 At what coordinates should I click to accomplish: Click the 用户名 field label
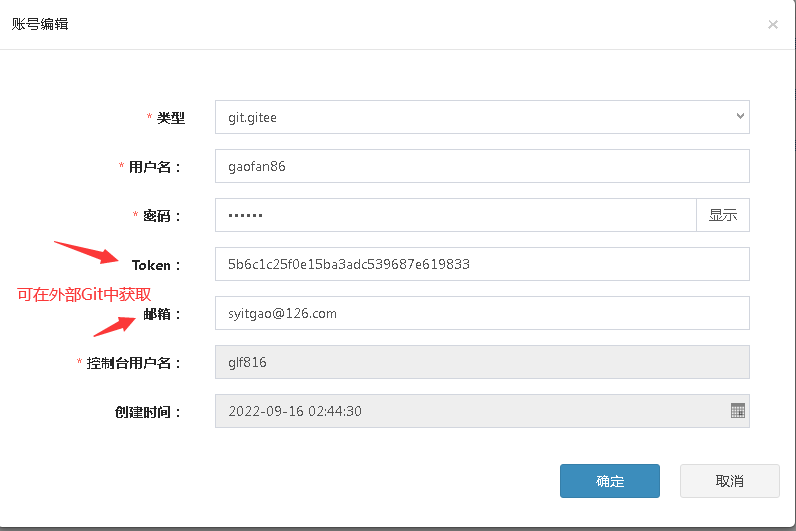155,167
